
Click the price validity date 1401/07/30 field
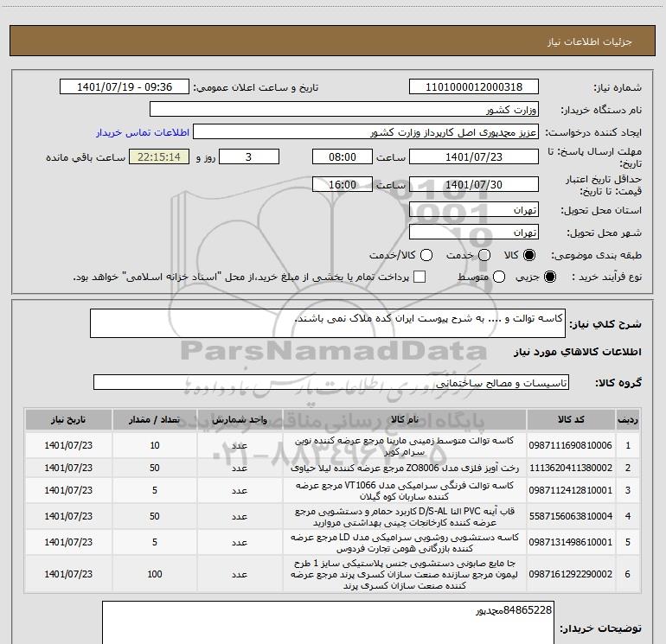(474, 185)
